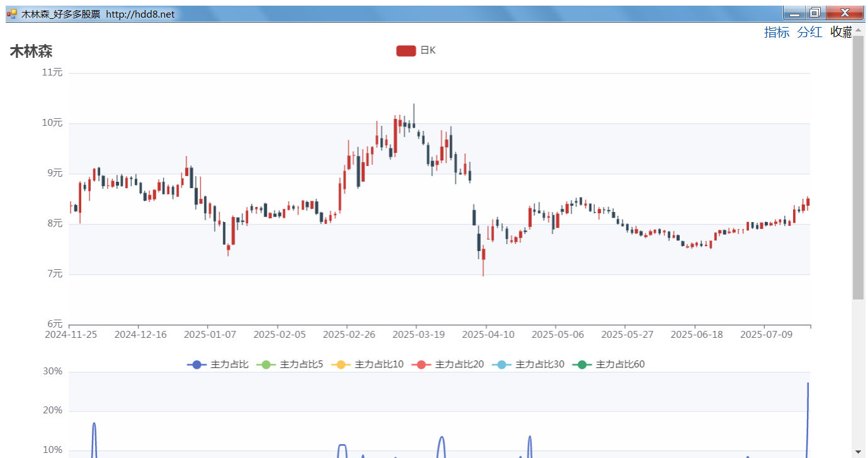Click the red 日K legend swatch
This screenshot has height=458, width=868.
pyautogui.click(x=406, y=50)
